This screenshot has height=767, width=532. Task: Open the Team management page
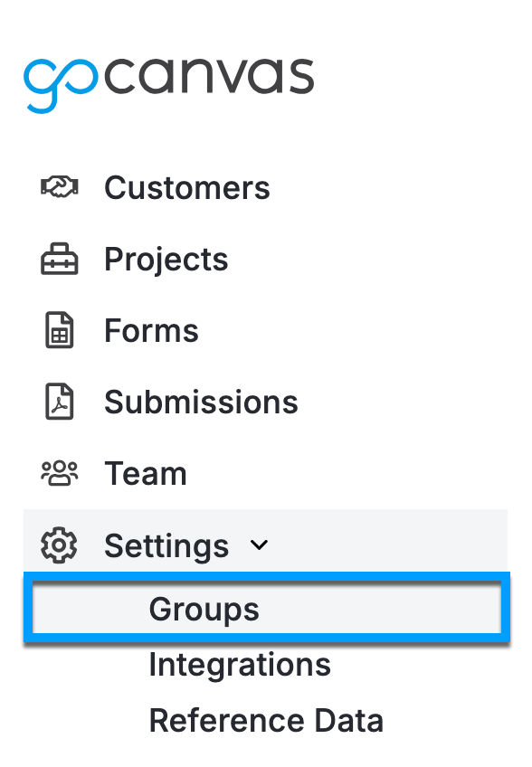point(146,473)
